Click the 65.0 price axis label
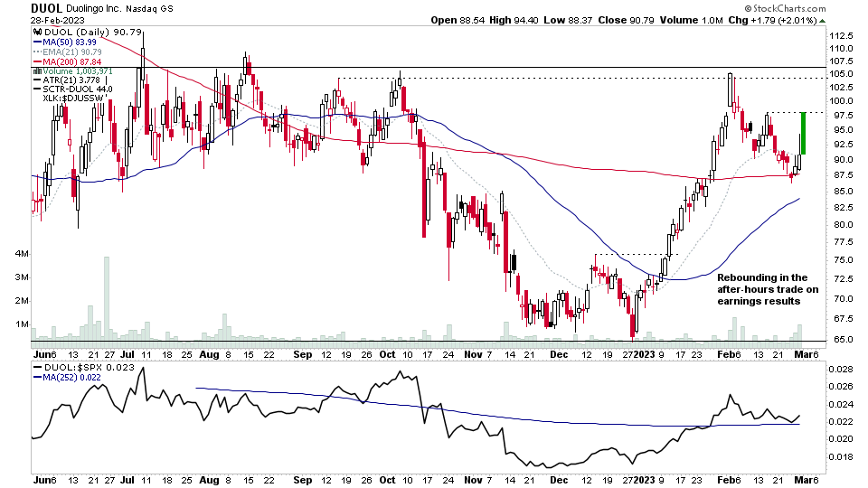868x488 pixels. point(843,340)
